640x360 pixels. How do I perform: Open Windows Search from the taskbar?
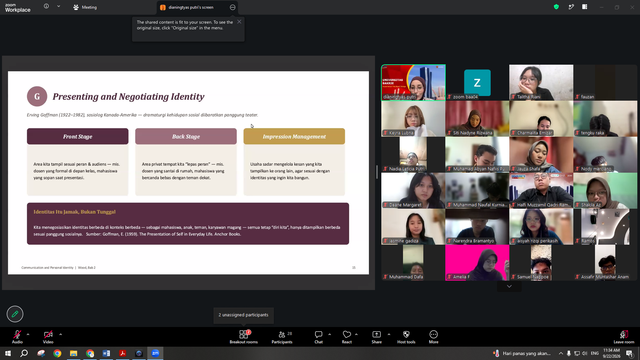coord(24,353)
